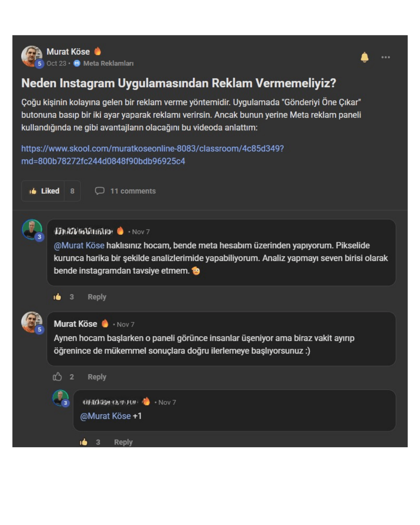Click the first commenter's green-ringed avatar

pos(32,230)
